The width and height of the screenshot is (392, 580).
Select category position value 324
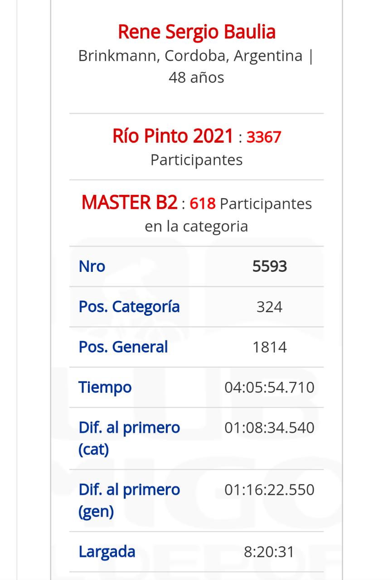tap(270, 307)
